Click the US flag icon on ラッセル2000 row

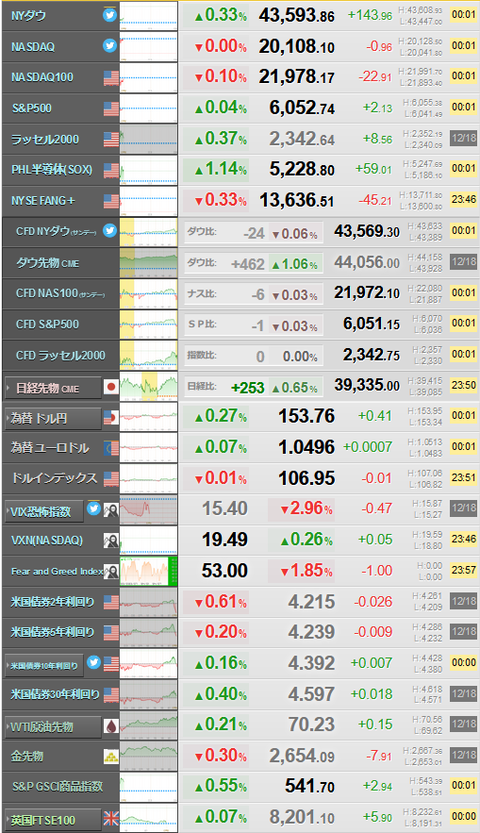tap(111, 139)
